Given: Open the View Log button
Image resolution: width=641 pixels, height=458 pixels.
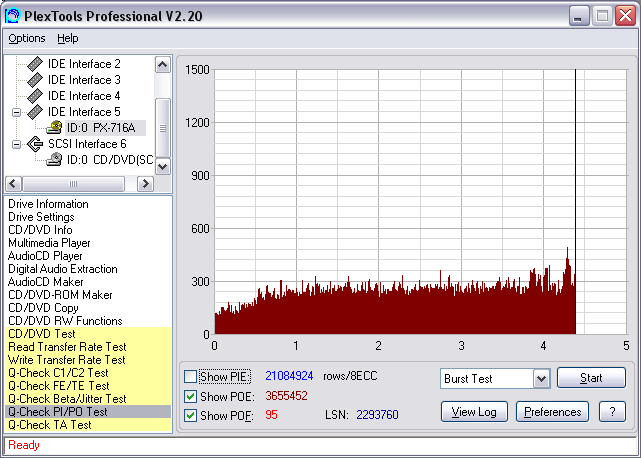Looking at the screenshot, I should (474, 412).
